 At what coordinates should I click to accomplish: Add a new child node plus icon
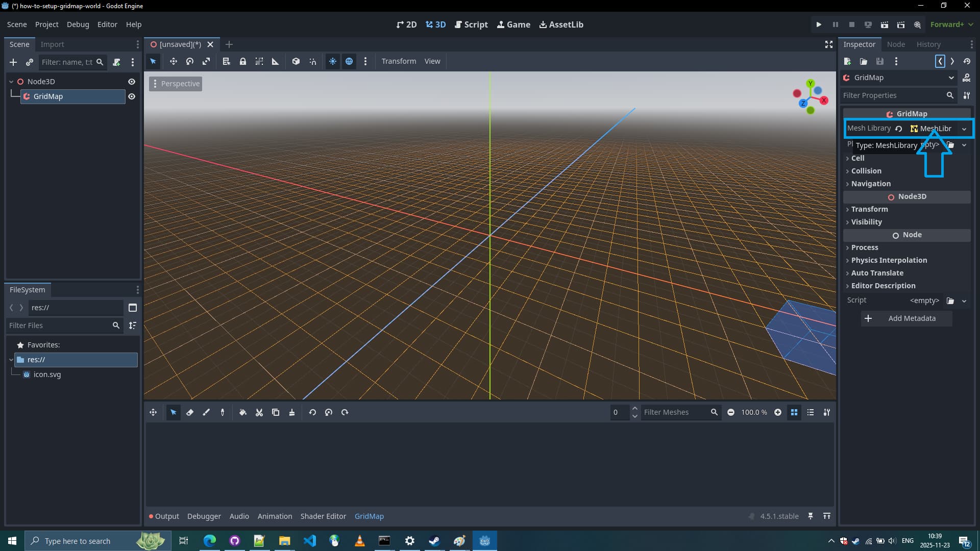13,62
